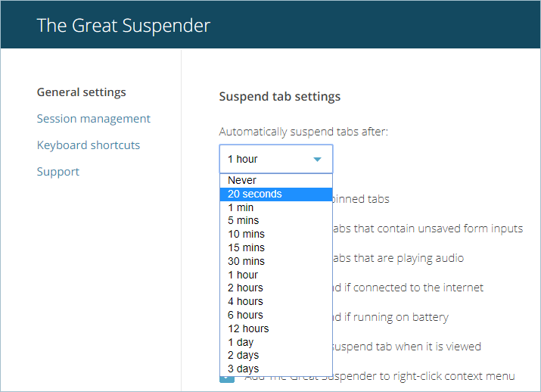Pick the '2 days' option

coord(243,355)
